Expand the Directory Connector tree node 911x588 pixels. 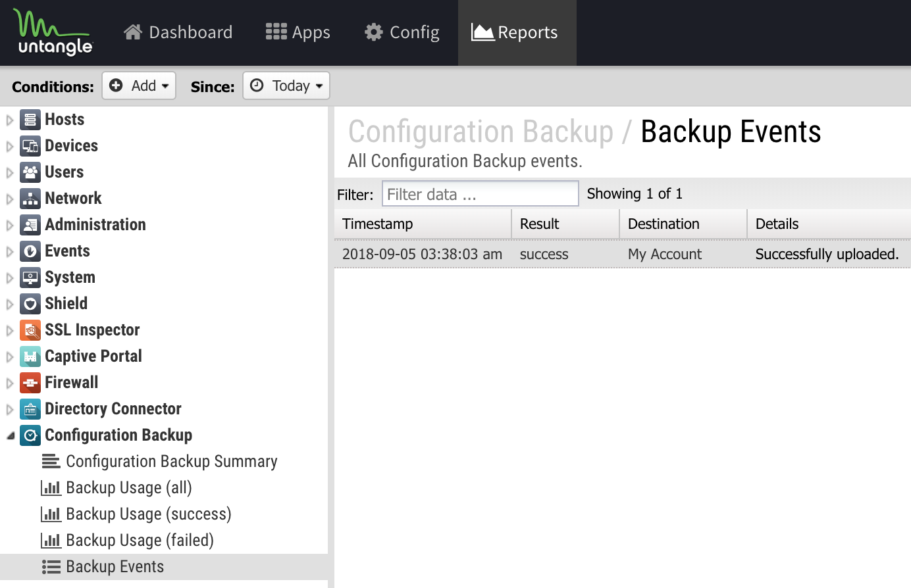coord(10,410)
